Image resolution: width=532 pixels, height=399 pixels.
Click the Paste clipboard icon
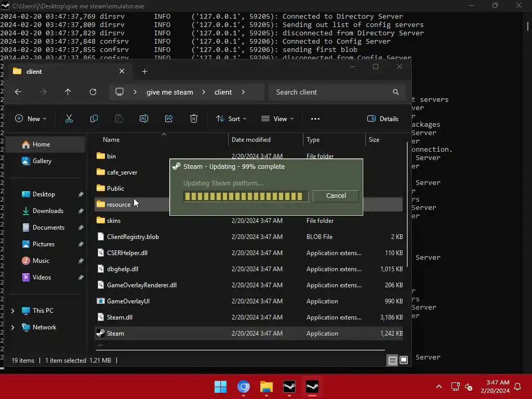tap(119, 119)
